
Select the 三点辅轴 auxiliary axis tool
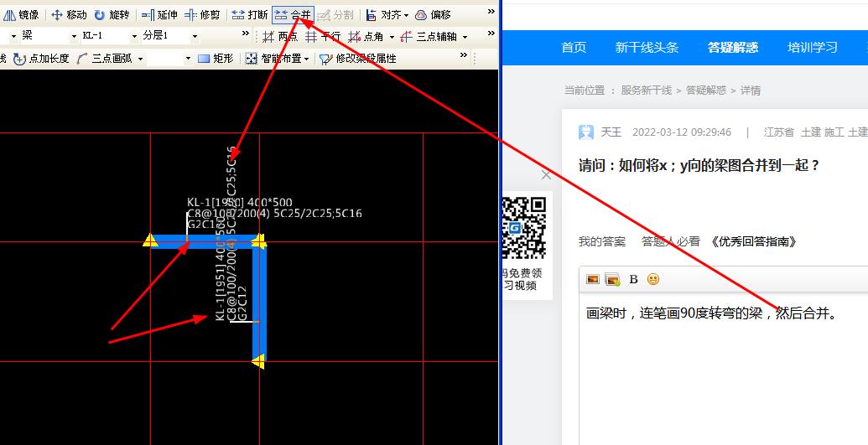[x=429, y=37]
